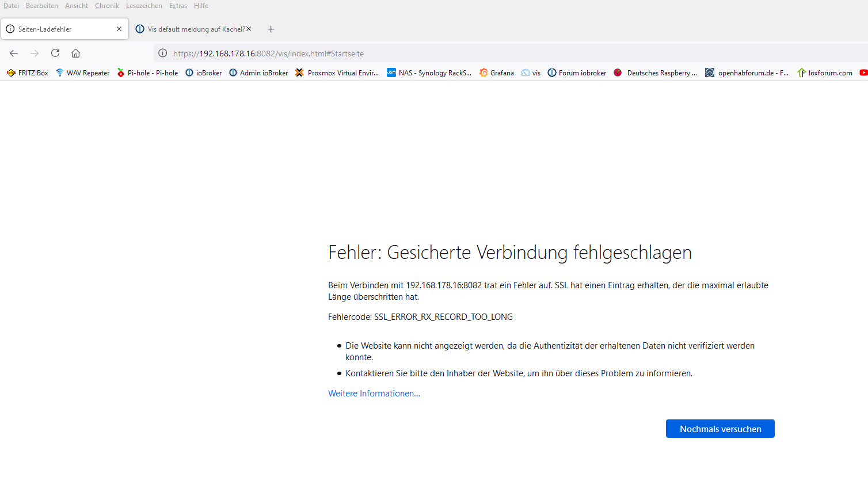Open the openhabforum.de bookmark
Viewport: 868px width, 485px height.
[x=747, y=73]
